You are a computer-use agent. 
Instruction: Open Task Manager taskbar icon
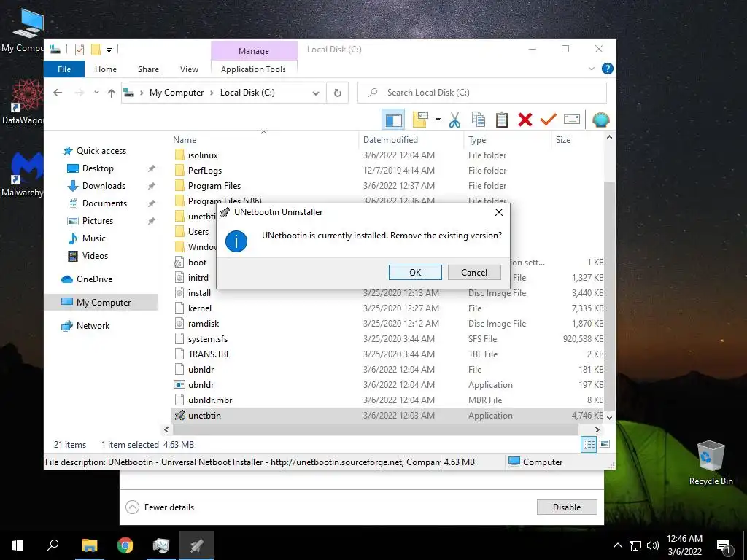(161, 545)
